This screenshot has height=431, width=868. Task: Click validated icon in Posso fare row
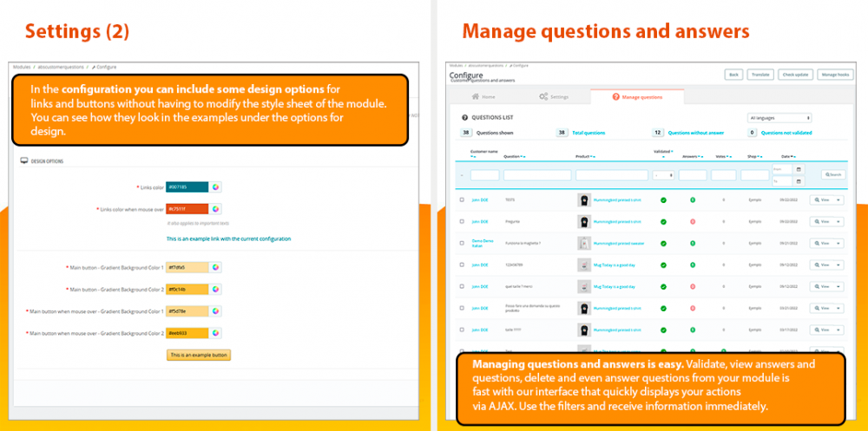pos(663,308)
